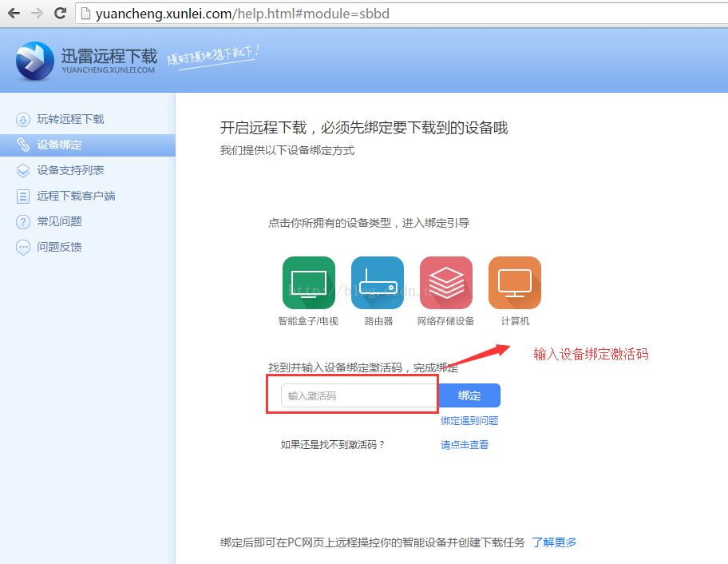
Task: Click the 点击你所拥有的设备类型，进入绑定引导 text
Action: click(x=369, y=223)
